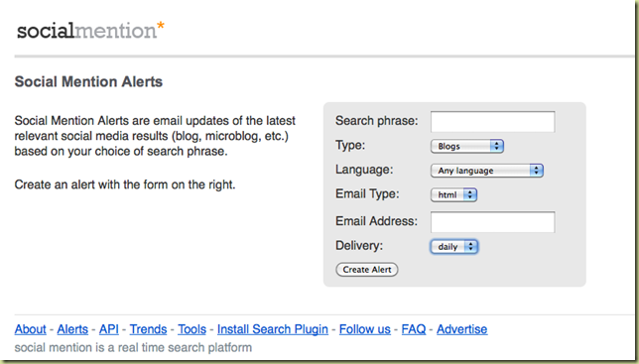Select the Tools footer link
The width and height of the screenshot is (639, 364).
(192, 329)
